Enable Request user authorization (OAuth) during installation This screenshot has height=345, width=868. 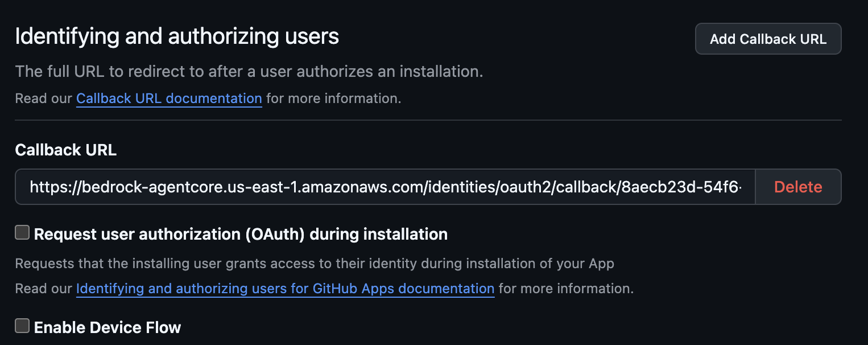click(x=22, y=232)
